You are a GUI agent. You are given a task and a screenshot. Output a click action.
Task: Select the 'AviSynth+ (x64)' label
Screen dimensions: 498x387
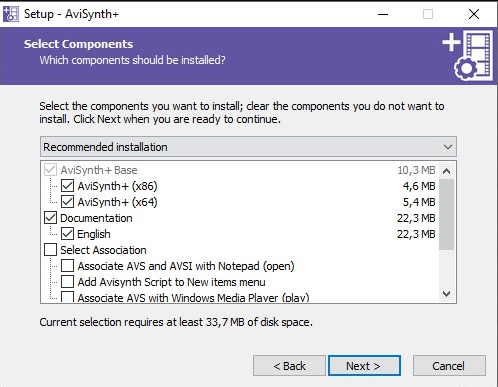(117, 202)
